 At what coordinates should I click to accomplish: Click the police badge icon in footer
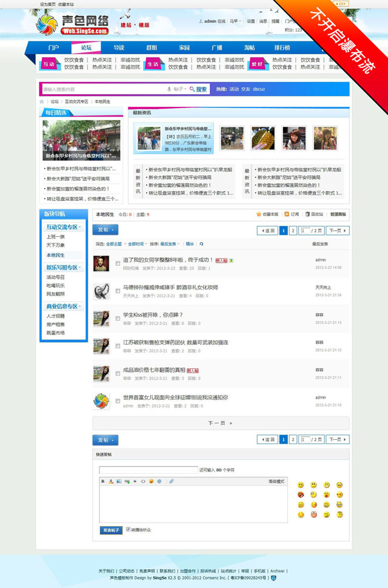(x=273, y=578)
